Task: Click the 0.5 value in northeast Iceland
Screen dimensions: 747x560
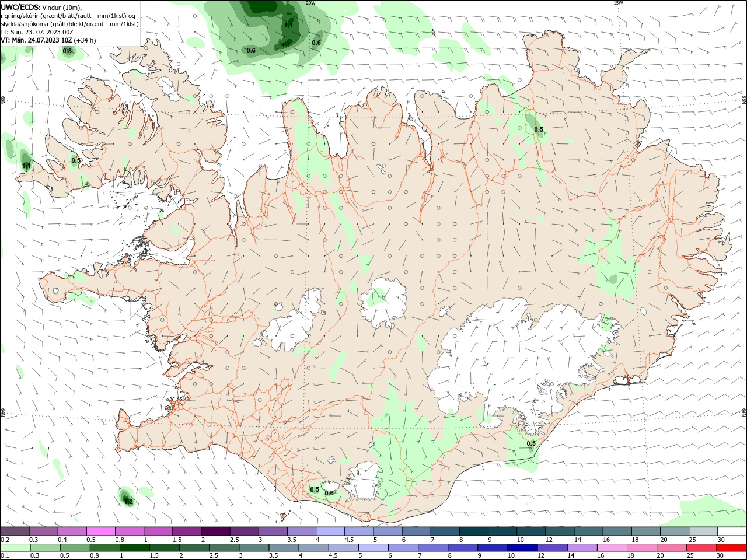Action: point(539,129)
